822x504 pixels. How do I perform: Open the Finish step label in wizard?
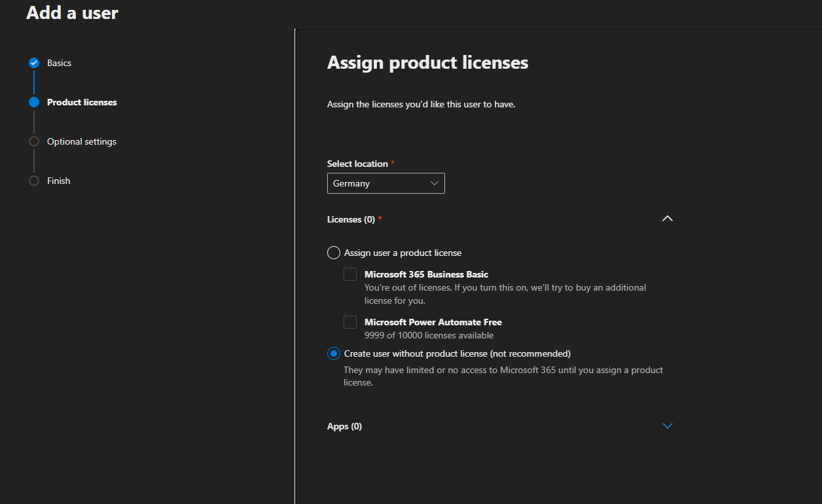tap(58, 181)
